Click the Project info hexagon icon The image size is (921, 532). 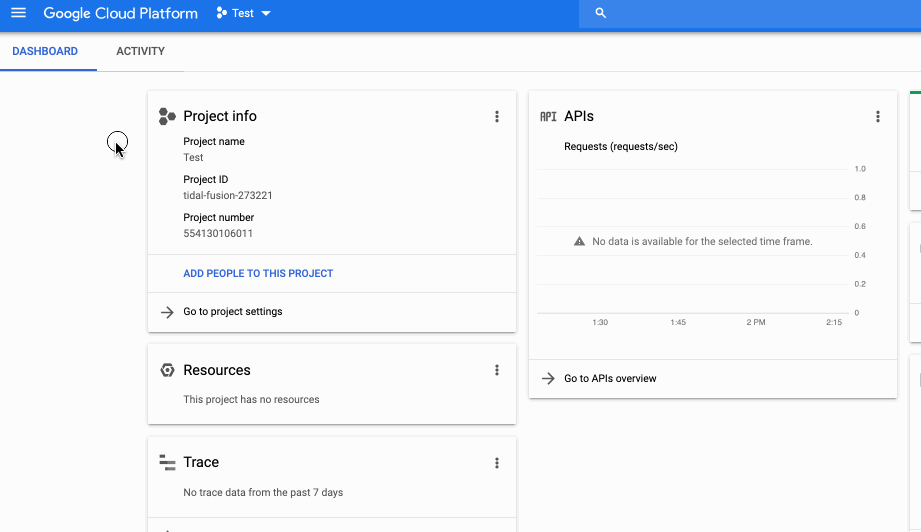[x=167, y=116]
